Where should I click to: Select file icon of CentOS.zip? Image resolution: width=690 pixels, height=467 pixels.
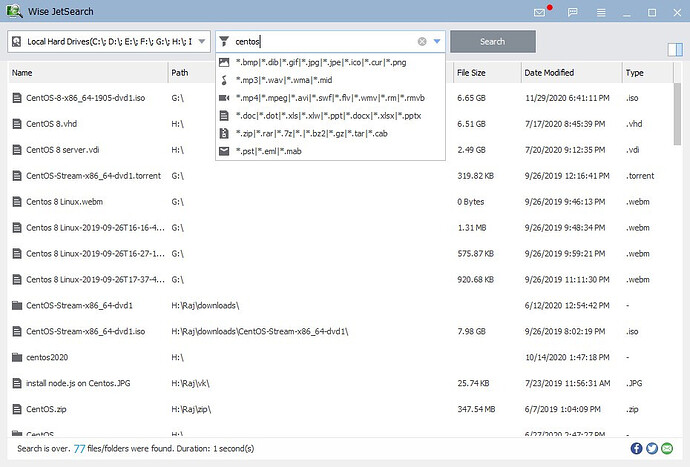[x=17, y=409]
